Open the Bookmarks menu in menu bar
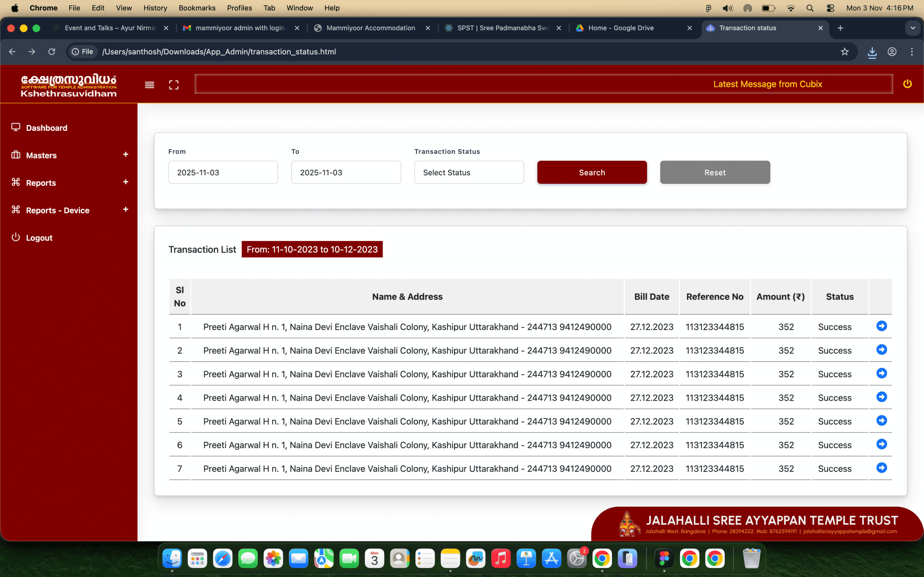 tap(197, 8)
